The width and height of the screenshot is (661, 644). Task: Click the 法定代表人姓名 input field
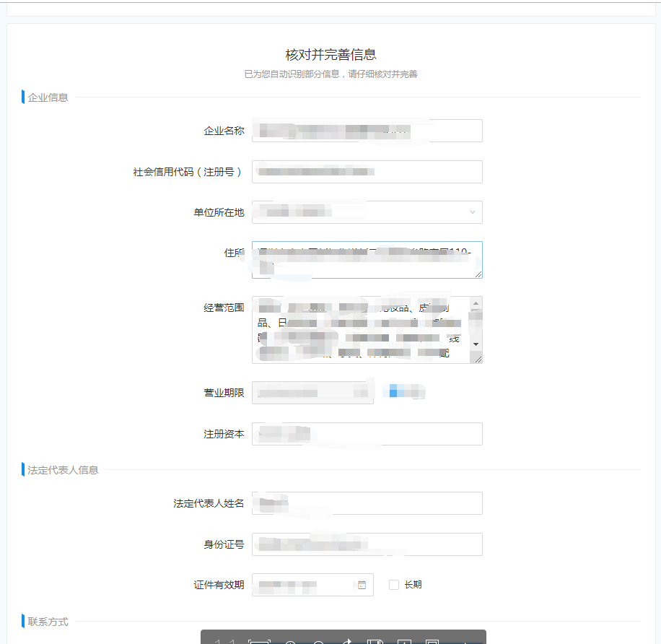tap(367, 503)
